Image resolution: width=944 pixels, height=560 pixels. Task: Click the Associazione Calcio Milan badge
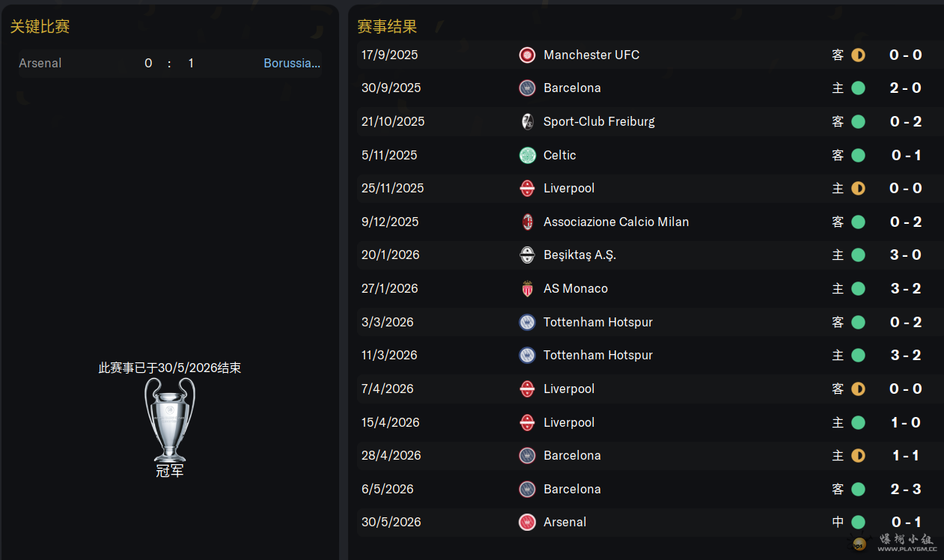[527, 222]
